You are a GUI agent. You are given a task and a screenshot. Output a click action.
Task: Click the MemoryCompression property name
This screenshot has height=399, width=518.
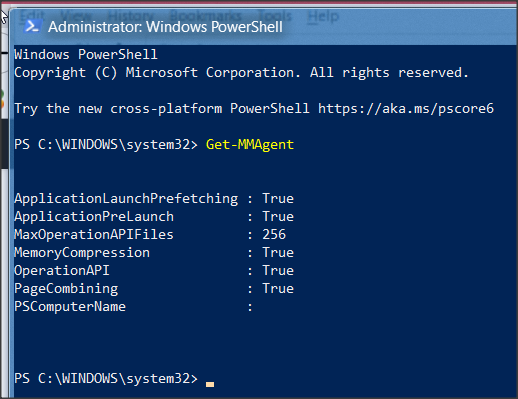pos(82,253)
